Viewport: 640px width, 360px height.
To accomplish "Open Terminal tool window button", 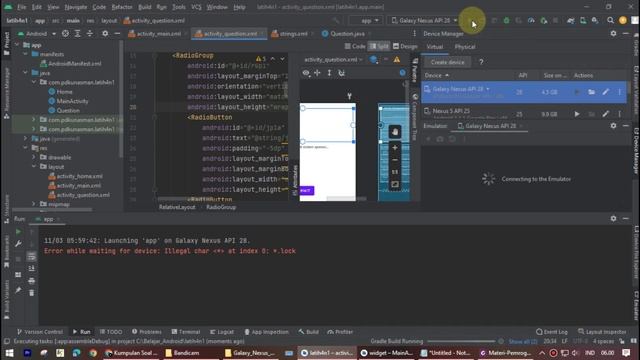I will 186,332.
